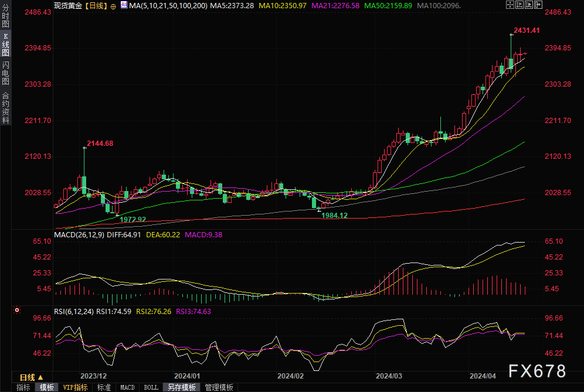Viewport: 584px width, 392px height.
Task: Click the 管理模板 button
Action: pyautogui.click(x=219, y=387)
